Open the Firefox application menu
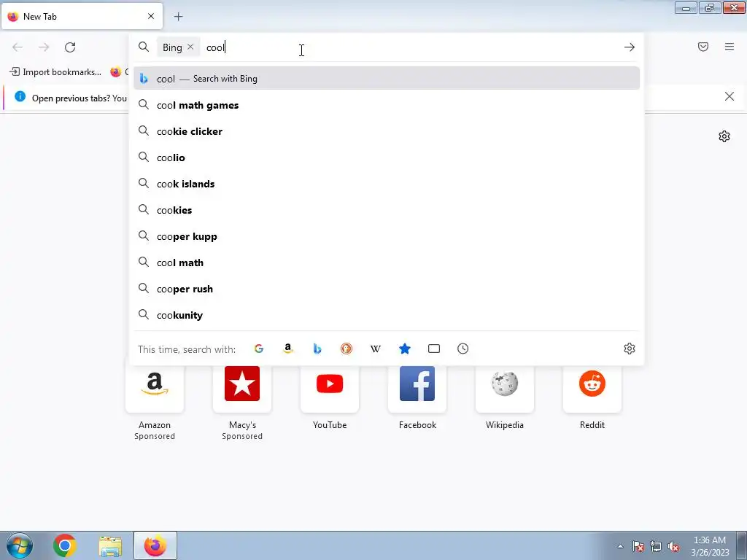This screenshot has height=560, width=747. tap(729, 47)
